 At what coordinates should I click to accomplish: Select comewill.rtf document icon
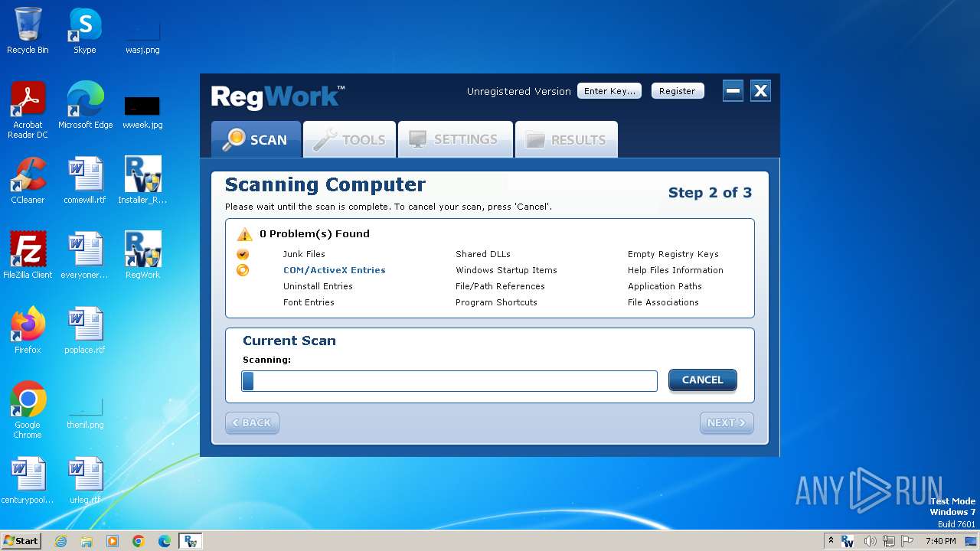[85, 181]
